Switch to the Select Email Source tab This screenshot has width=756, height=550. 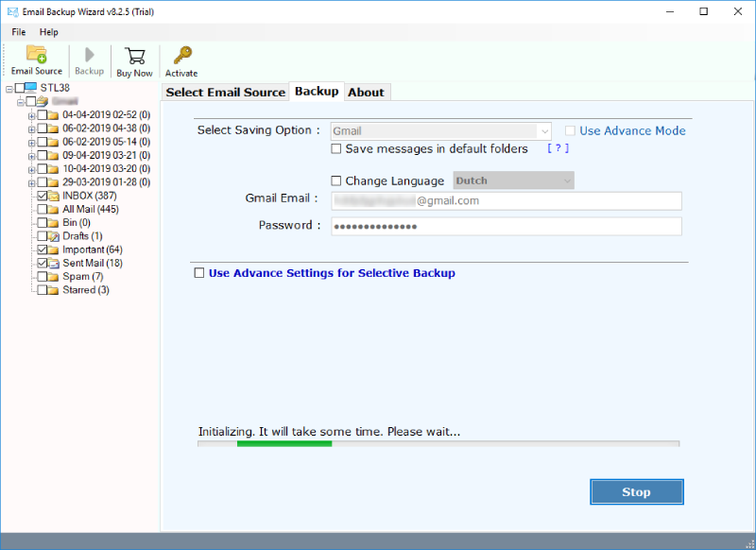pyautogui.click(x=226, y=92)
